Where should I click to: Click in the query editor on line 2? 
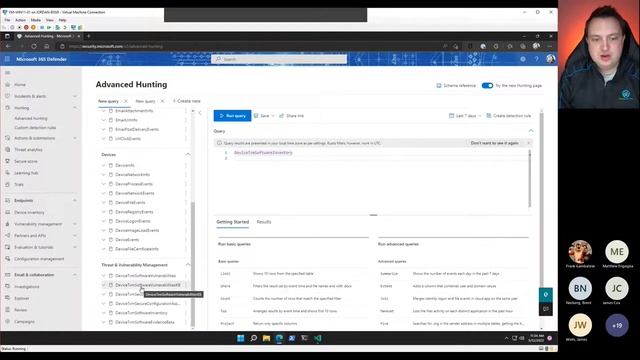point(380,158)
